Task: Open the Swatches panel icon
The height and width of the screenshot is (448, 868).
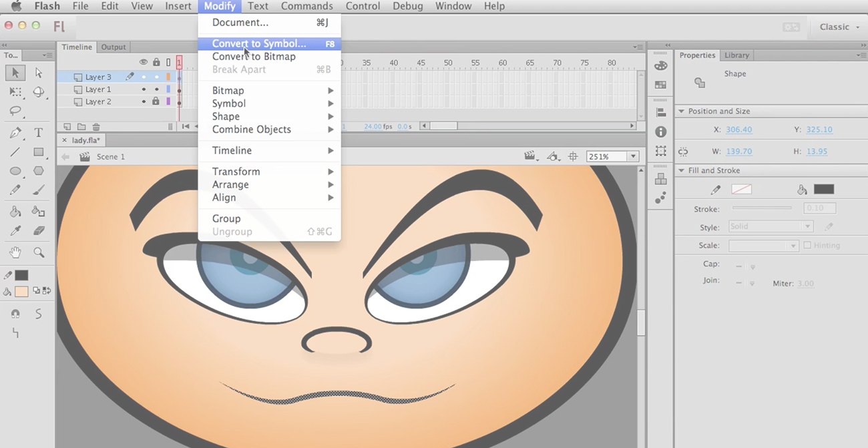Action: [x=660, y=85]
